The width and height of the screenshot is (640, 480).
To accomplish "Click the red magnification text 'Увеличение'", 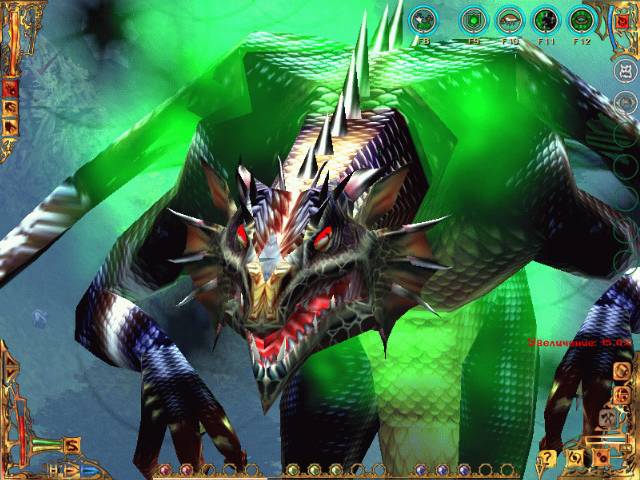I will click(x=562, y=342).
